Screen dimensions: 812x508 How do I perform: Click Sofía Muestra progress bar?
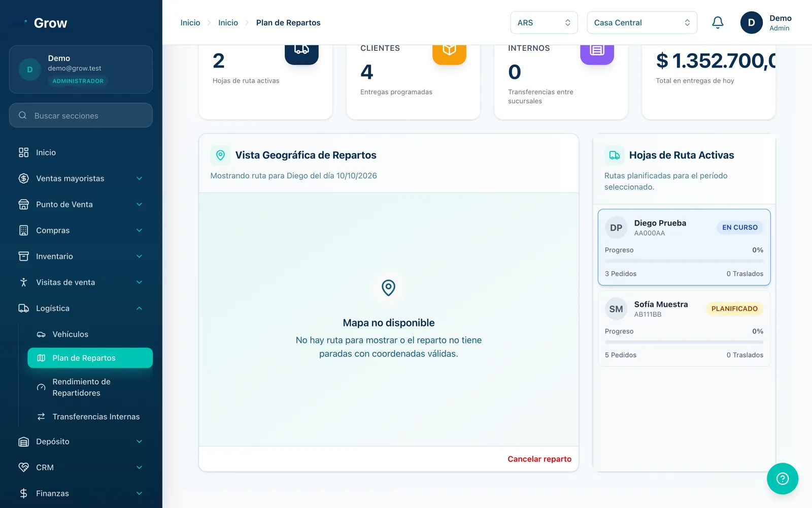tap(684, 342)
